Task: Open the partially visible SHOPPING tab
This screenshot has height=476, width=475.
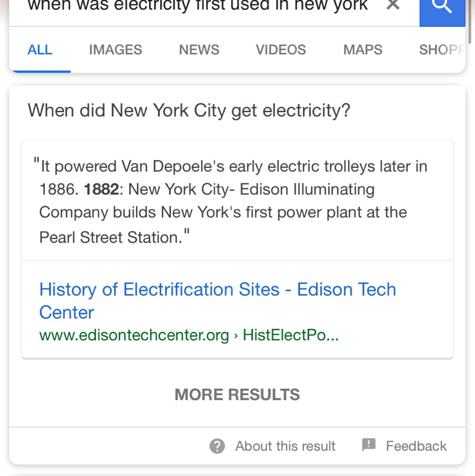Action: 441,50
